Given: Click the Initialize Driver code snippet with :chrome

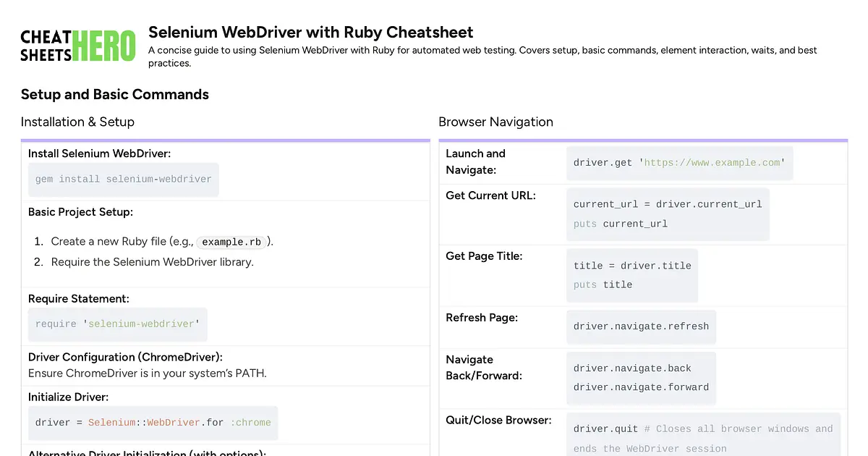Looking at the screenshot, I should (154, 422).
